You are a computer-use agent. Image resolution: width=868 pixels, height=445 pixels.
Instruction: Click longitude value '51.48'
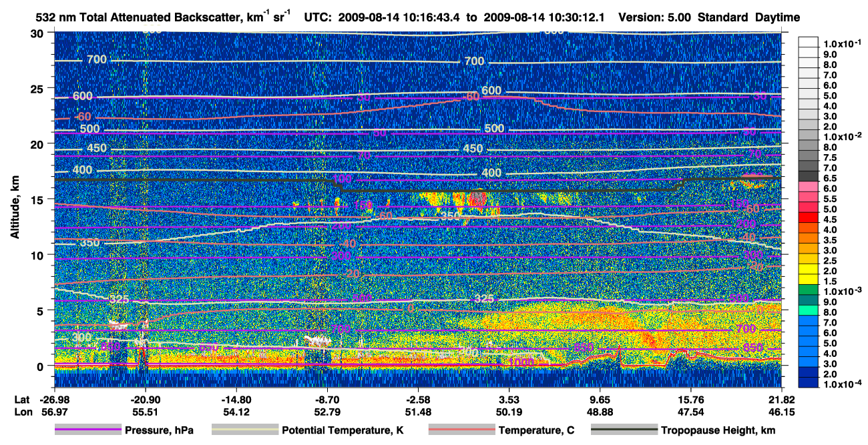tap(418, 412)
